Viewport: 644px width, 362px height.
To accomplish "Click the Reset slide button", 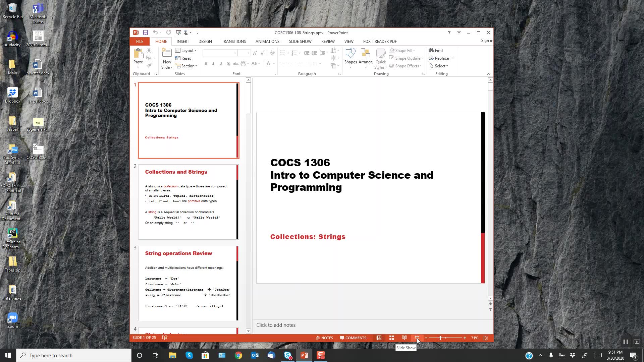I will click(x=183, y=58).
